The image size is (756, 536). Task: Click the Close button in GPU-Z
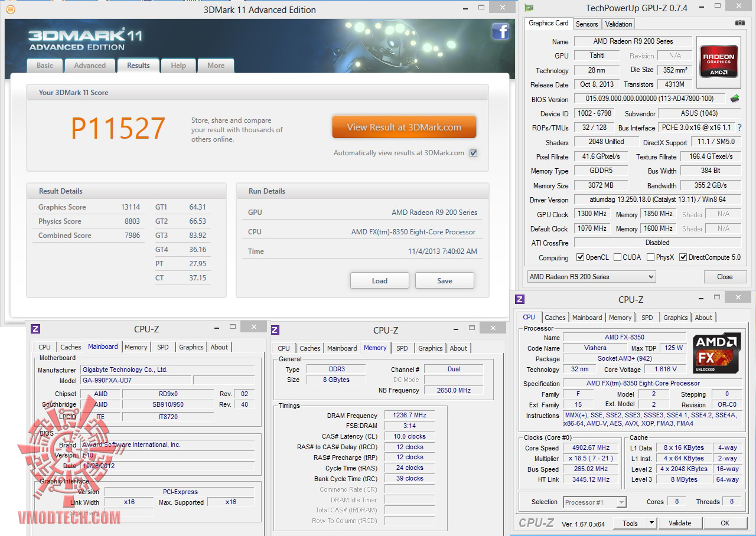pyautogui.click(x=725, y=277)
